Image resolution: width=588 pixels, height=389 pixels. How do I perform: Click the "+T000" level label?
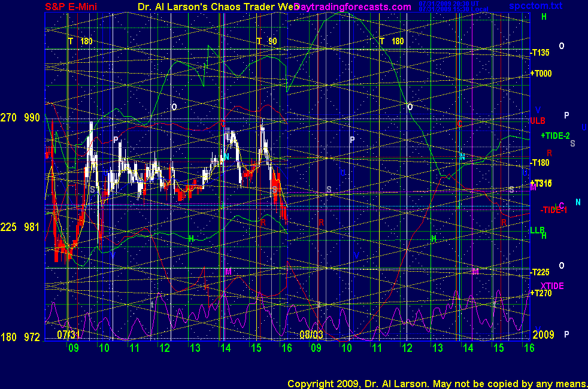(541, 74)
